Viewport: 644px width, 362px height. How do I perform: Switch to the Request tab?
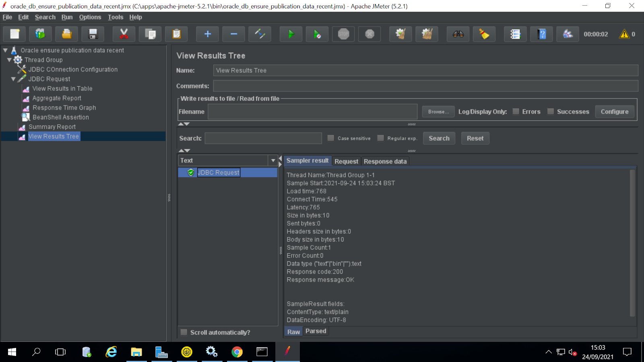[x=346, y=161]
